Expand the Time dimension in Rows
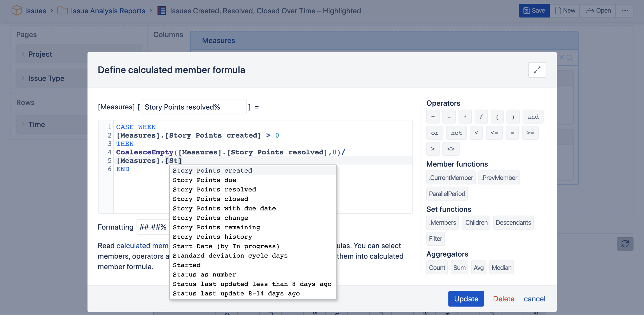 (23, 124)
